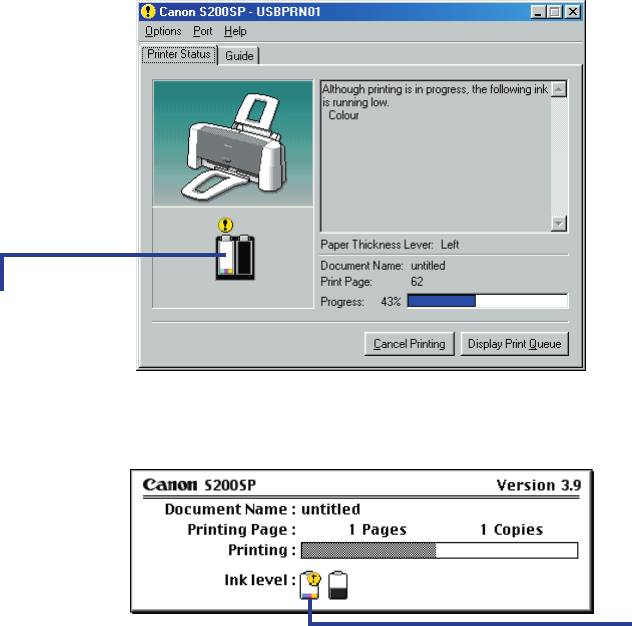The height and width of the screenshot is (626, 632).
Task: Click the Print Page value '62'
Action: click(x=417, y=282)
